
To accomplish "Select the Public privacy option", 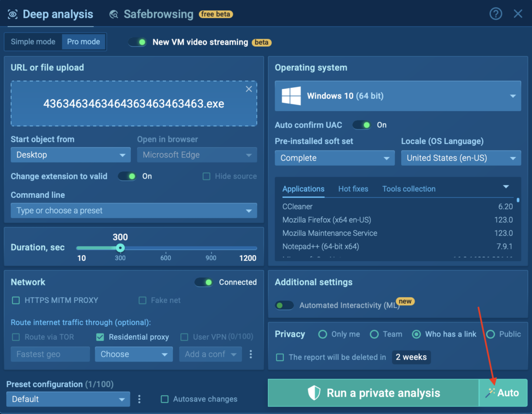I will tap(490, 334).
